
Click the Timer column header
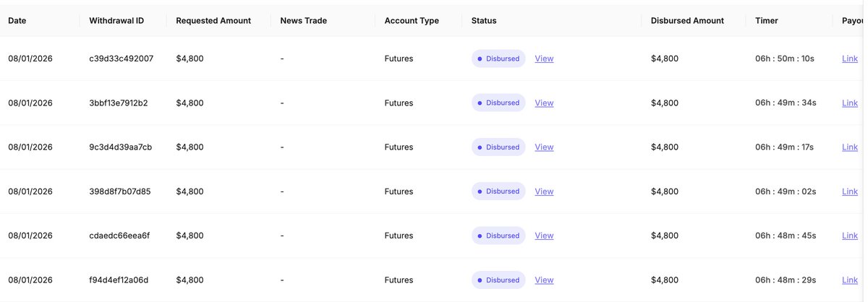pos(767,21)
